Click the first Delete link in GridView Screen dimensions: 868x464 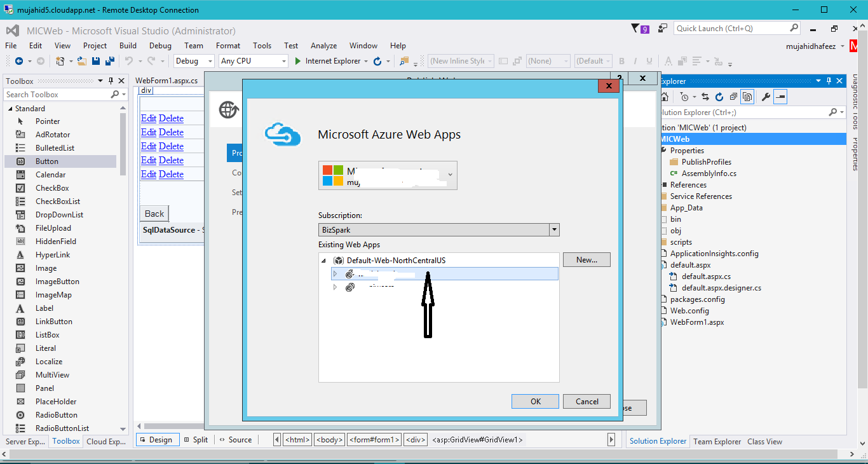pos(171,118)
